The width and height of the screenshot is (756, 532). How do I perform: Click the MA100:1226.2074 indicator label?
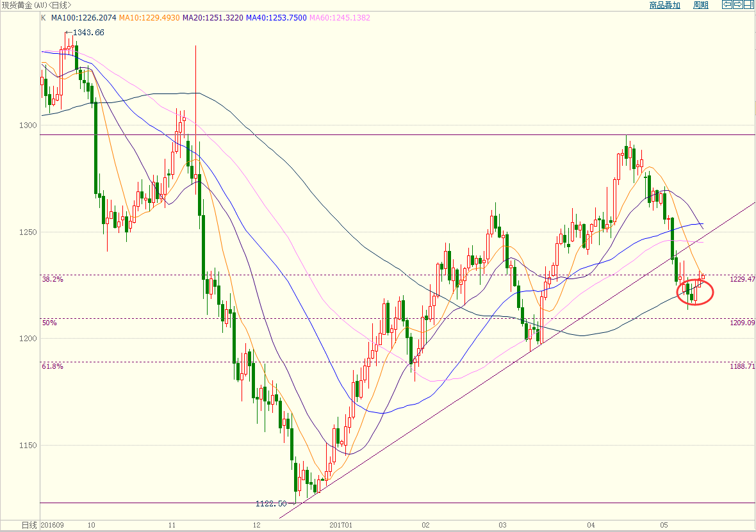[x=83, y=18]
